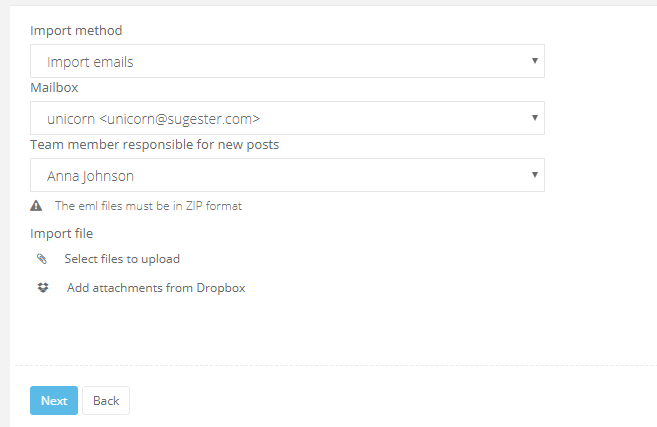Viewport: 657px width, 427px height.
Task: Click the unicorn@sugester.com mailbox value
Action: click(153, 119)
